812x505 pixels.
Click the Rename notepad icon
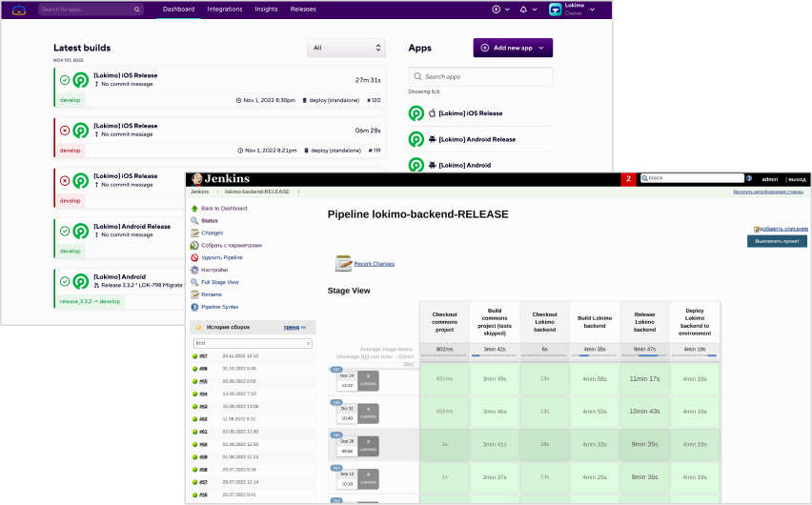pyautogui.click(x=194, y=294)
